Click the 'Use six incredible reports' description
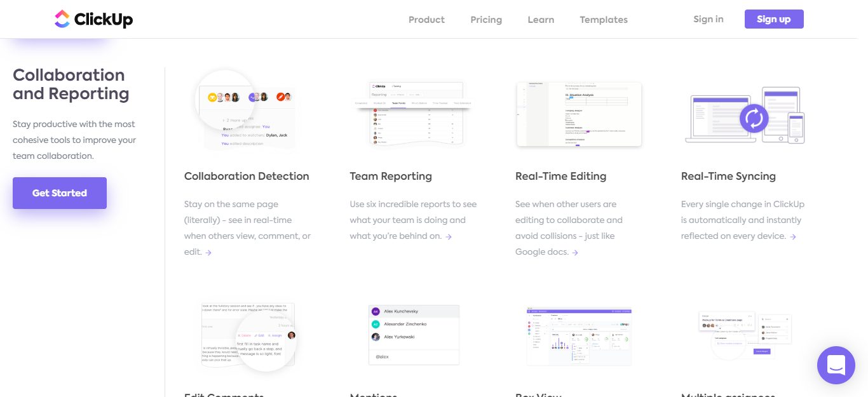Screen dimensions: 868x397 pyautogui.click(x=413, y=220)
